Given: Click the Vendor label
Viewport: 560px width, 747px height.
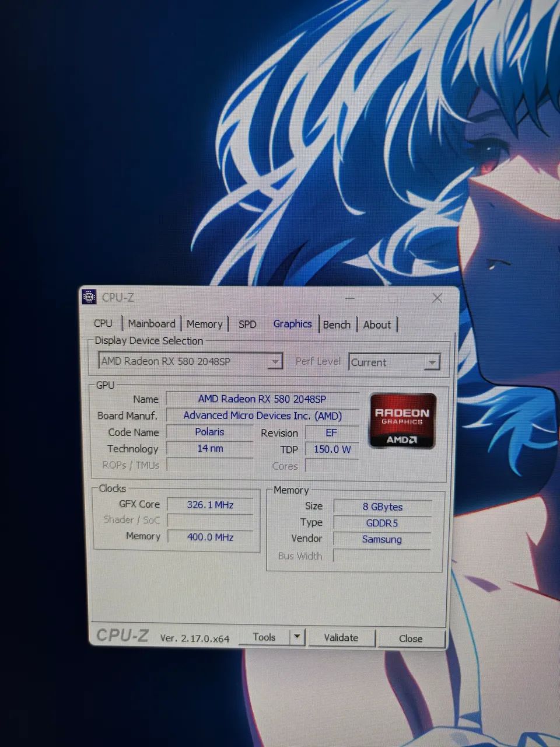Looking at the screenshot, I should (306, 539).
